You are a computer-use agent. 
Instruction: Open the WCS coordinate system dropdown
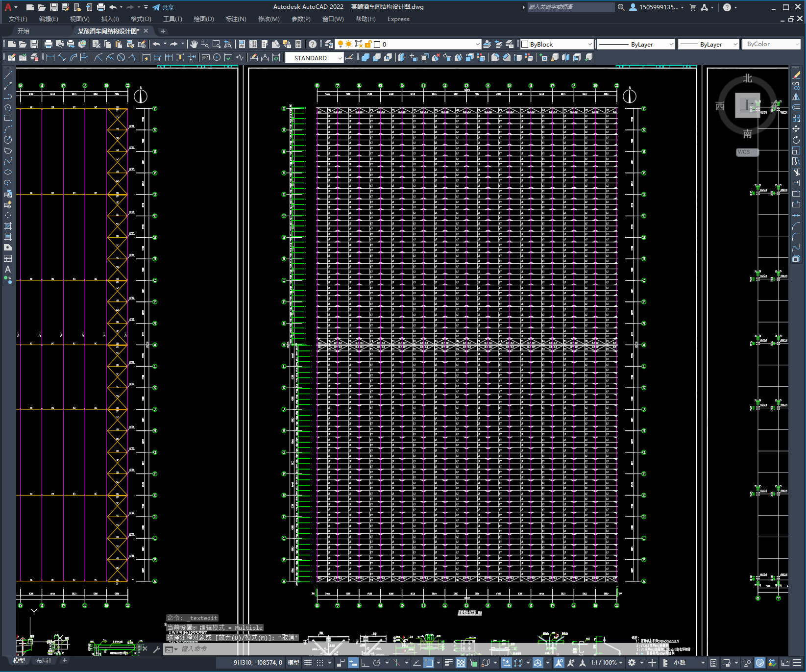[747, 152]
